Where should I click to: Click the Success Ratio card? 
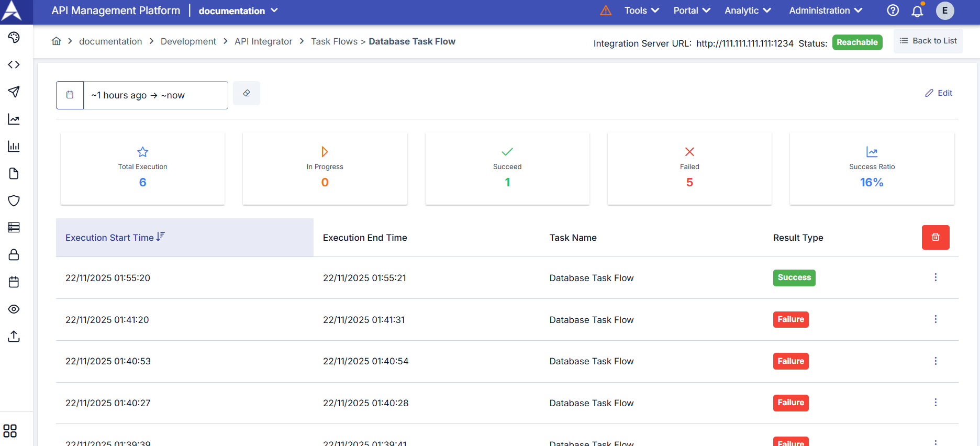(872, 168)
